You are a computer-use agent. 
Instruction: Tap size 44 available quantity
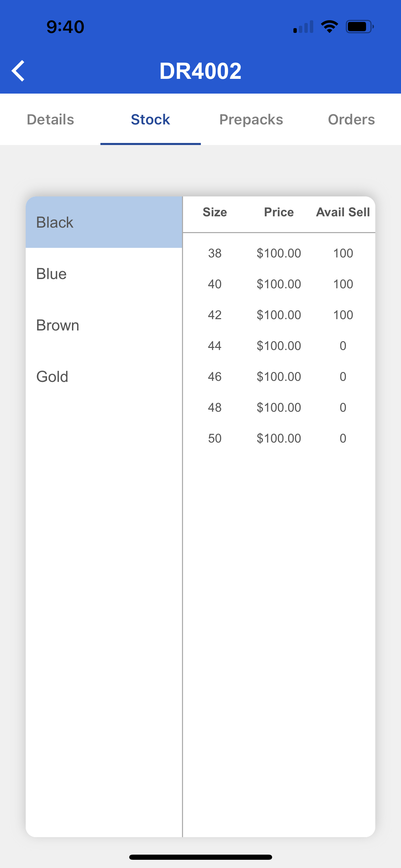click(343, 346)
